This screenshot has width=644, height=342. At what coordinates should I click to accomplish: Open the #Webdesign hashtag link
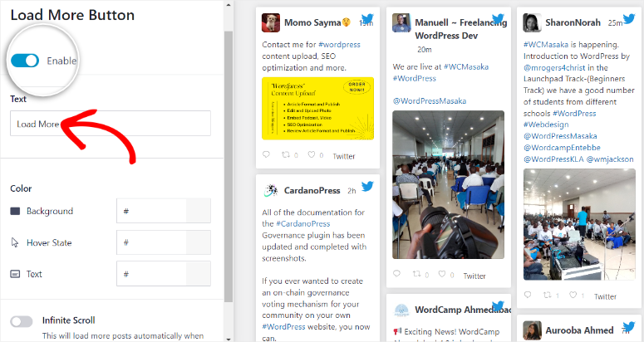point(546,125)
